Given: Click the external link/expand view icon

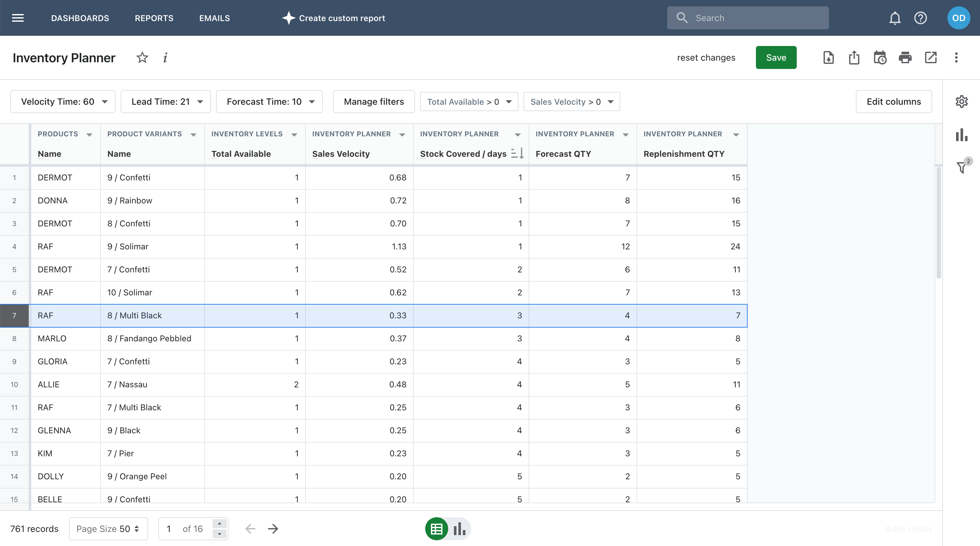Looking at the screenshot, I should click(x=930, y=57).
